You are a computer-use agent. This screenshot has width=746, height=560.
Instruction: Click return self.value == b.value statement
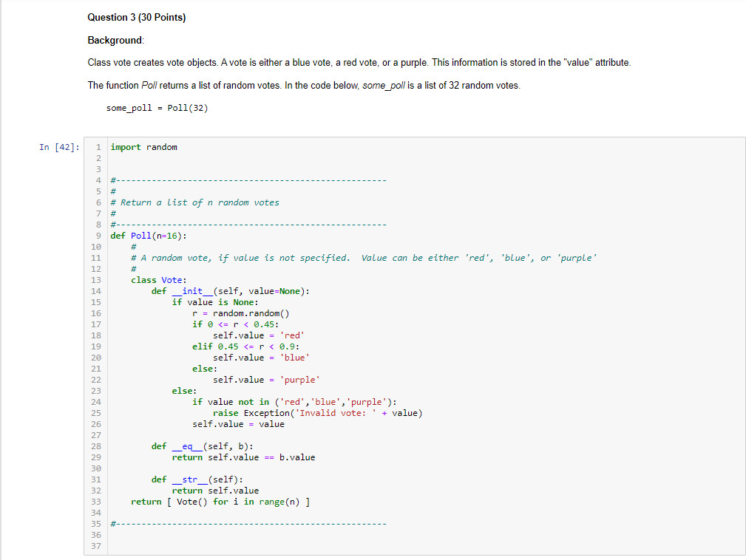point(243,457)
